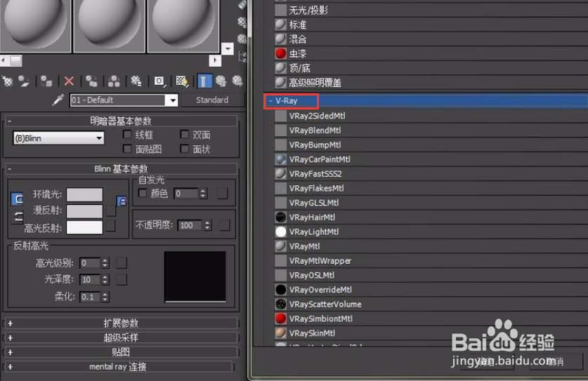
Task: Click the Standard material type button
Action: 212,100
